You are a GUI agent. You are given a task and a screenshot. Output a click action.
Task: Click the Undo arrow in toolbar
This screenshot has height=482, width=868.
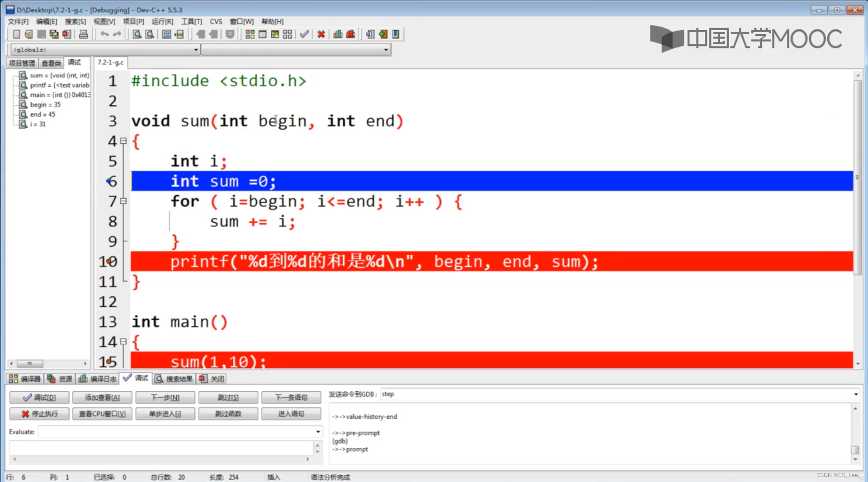point(104,34)
